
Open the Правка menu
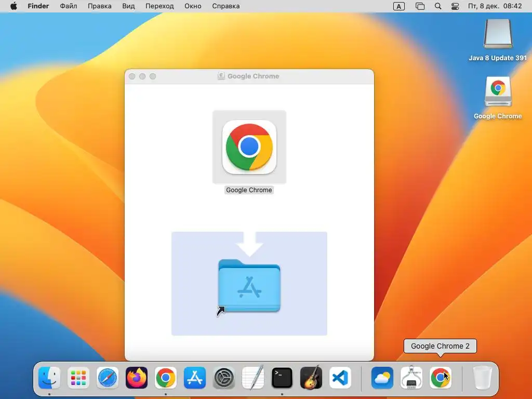[99, 6]
